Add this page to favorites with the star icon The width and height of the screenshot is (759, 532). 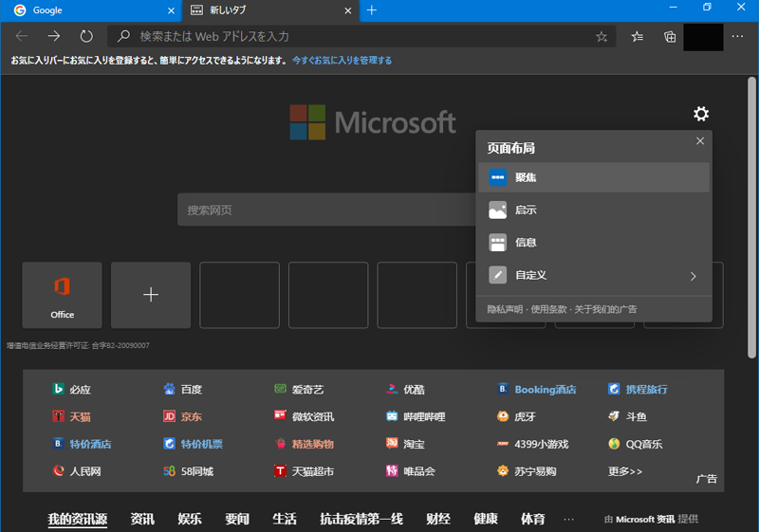(602, 37)
